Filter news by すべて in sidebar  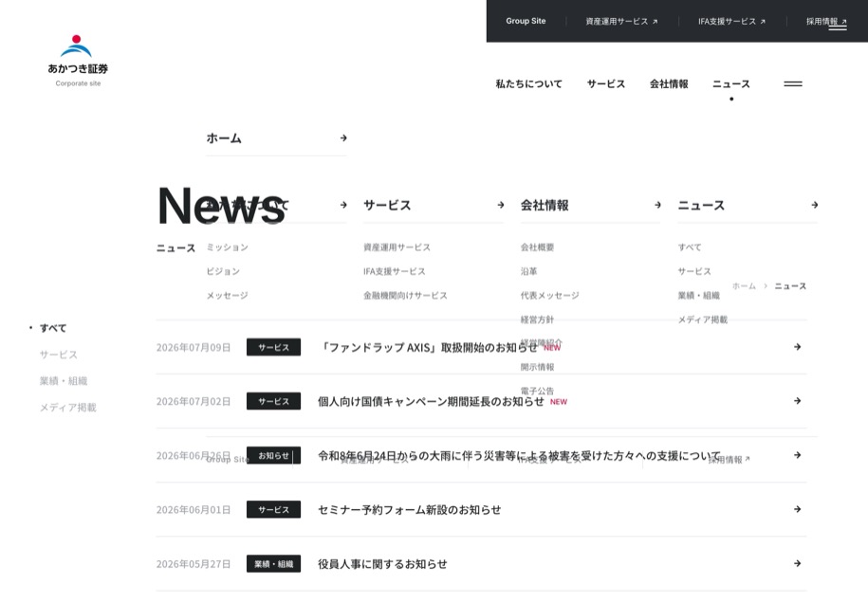[x=52, y=328]
